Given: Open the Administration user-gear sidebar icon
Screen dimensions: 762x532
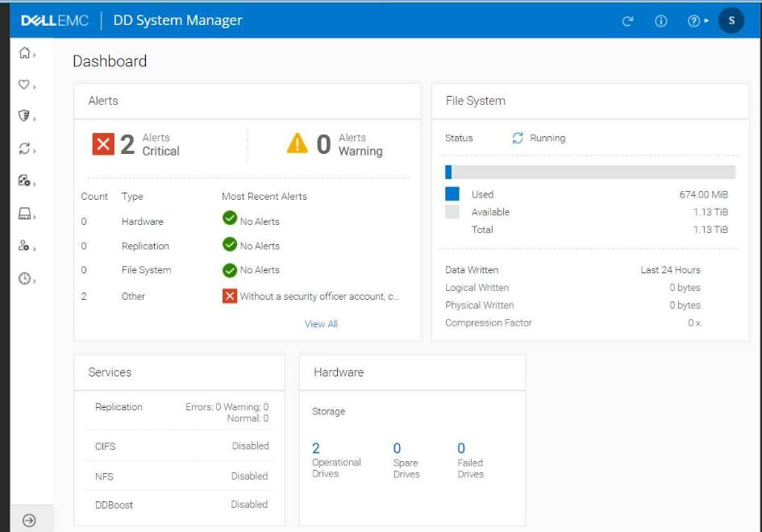Looking at the screenshot, I should click(x=23, y=245).
